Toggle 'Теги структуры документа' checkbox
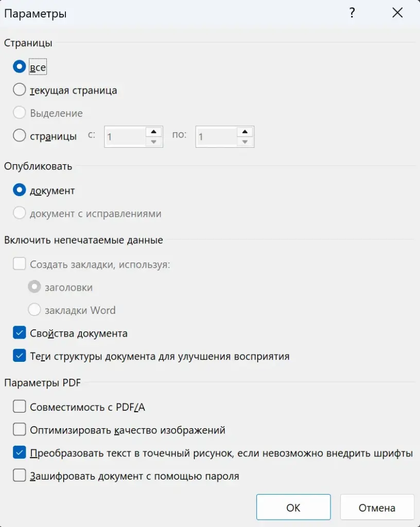420x527 pixels. [20, 356]
